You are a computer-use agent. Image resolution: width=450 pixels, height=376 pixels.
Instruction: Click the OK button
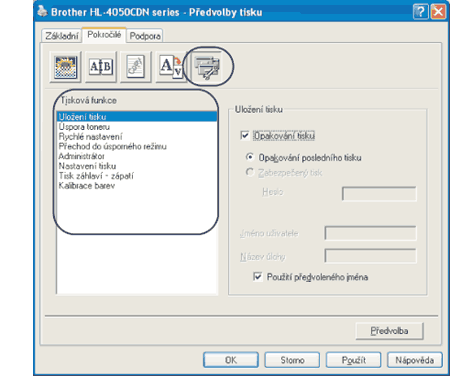231,360
